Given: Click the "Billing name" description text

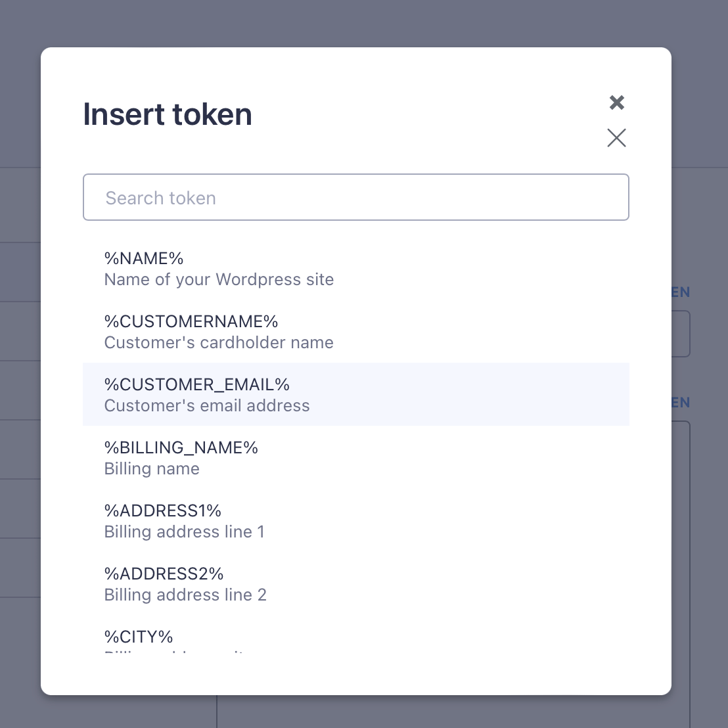Looking at the screenshot, I should click(152, 468).
